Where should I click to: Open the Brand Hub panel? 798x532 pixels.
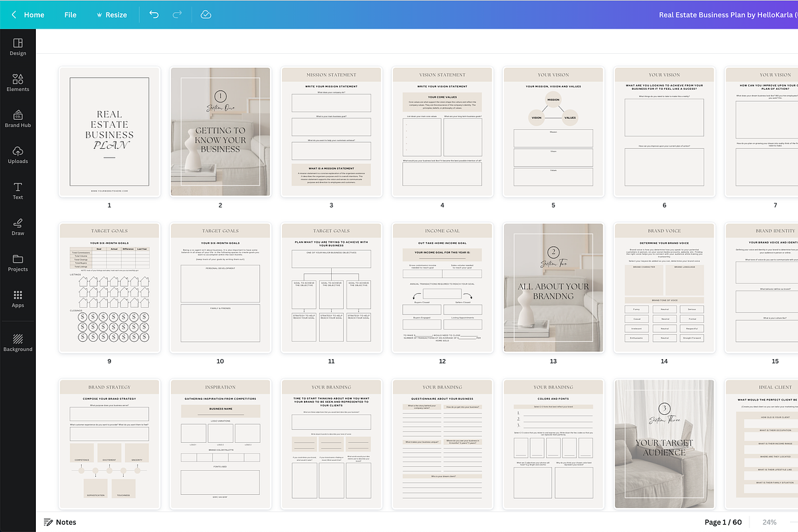[18, 118]
